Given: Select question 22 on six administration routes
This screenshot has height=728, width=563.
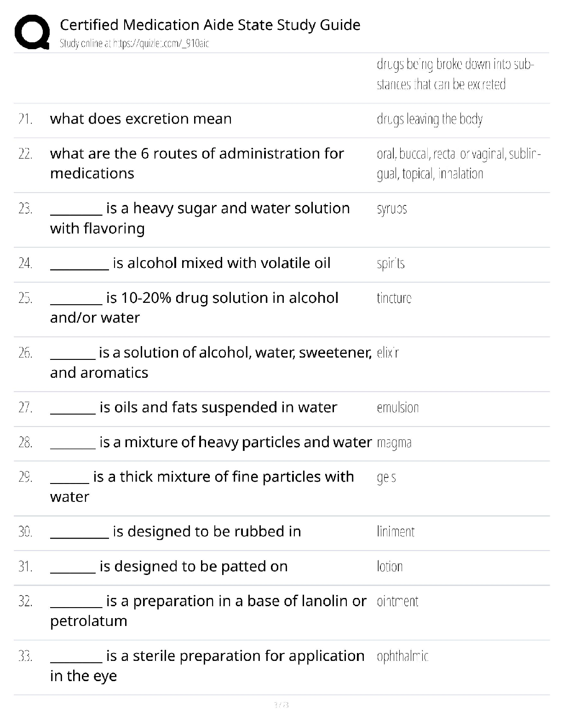Looking at the screenshot, I should coord(197,163).
